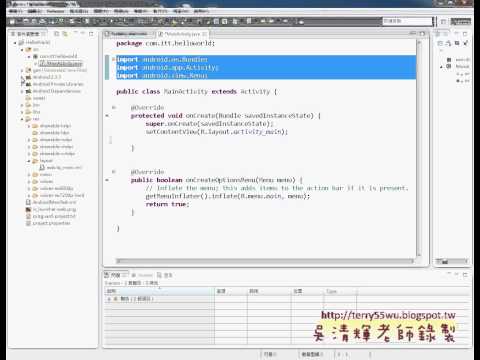This screenshot has width=480, height=360.
Task: Select the drawable-mdpi folder
Action: coord(52,140)
